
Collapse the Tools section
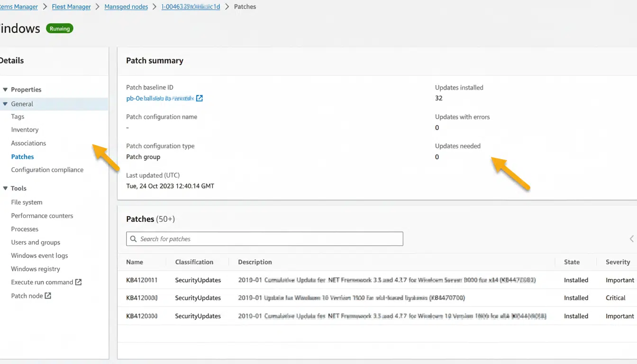[x=5, y=188]
